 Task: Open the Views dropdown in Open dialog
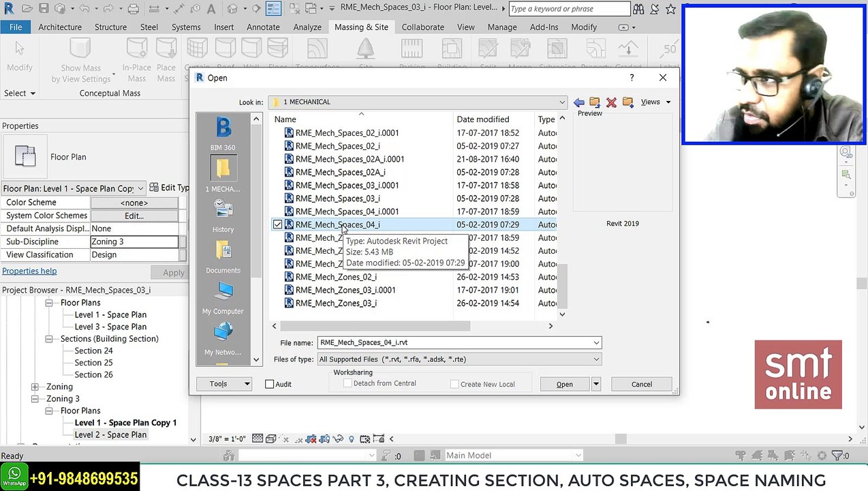point(668,102)
